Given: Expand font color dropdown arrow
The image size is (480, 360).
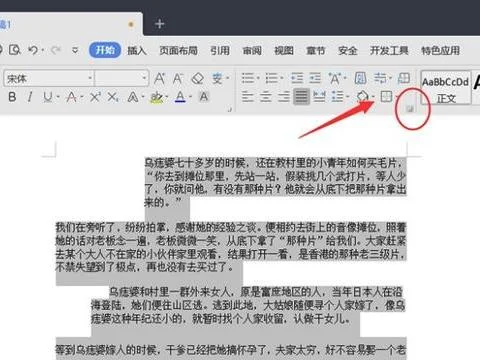Looking at the screenshot, I should coord(190,98).
